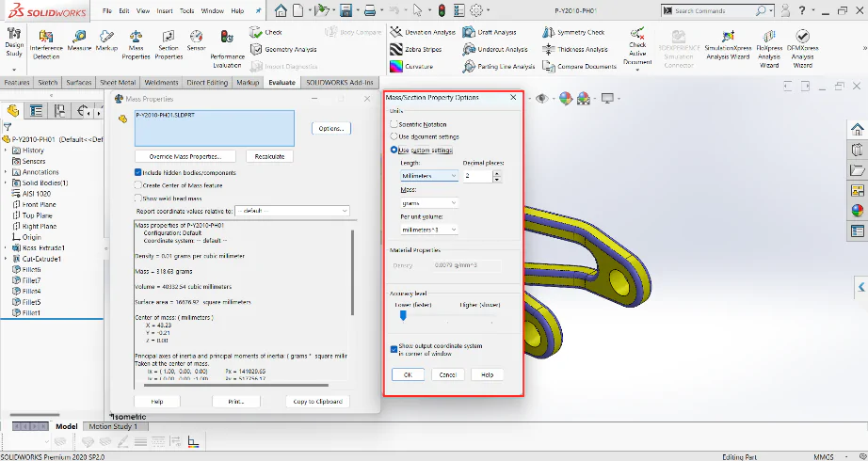Click Cancel in options dialog

pos(447,374)
